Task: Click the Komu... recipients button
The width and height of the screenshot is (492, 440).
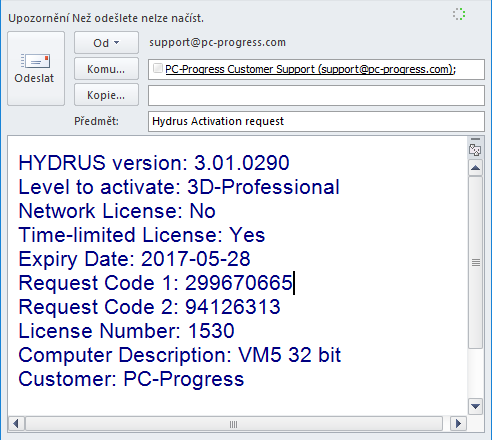Action: coord(106,69)
